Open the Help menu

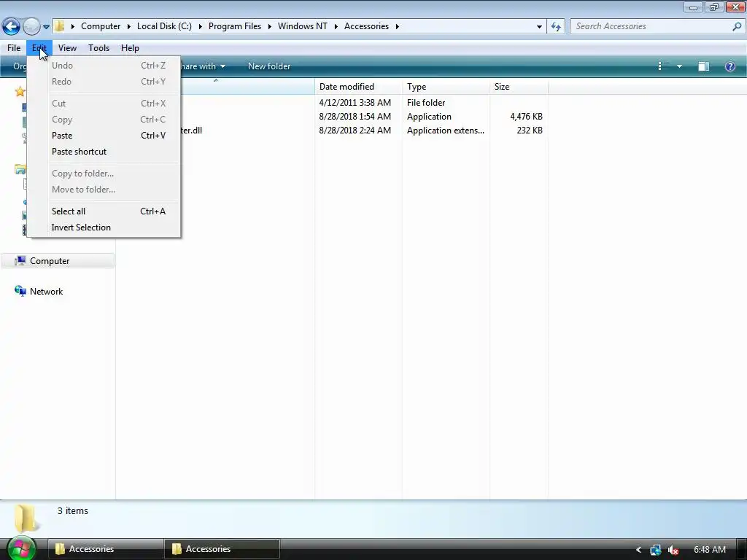coord(130,48)
